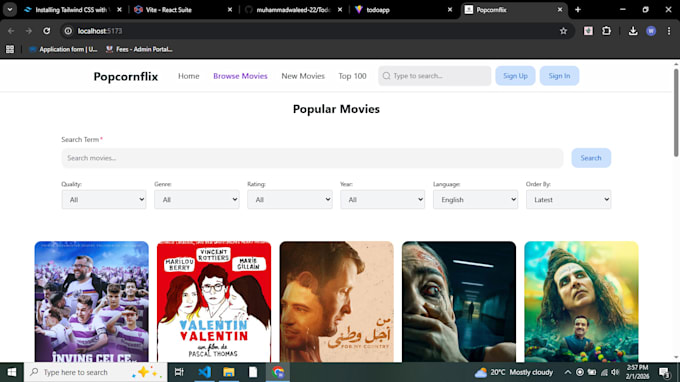Screen dimensions: 680x382
Task: Switch to Vite - React Suite tab
Action: pyautogui.click(x=182, y=10)
